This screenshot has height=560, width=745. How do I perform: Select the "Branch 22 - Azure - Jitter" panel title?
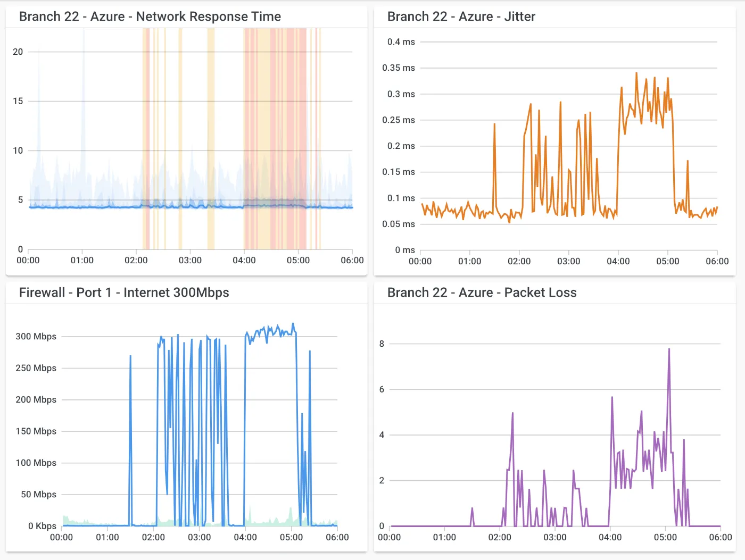[461, 16]
